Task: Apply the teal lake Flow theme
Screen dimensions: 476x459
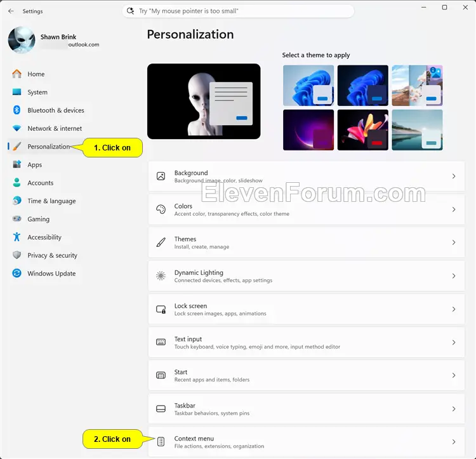Action: pyautogui.click(x=417, y=130)
